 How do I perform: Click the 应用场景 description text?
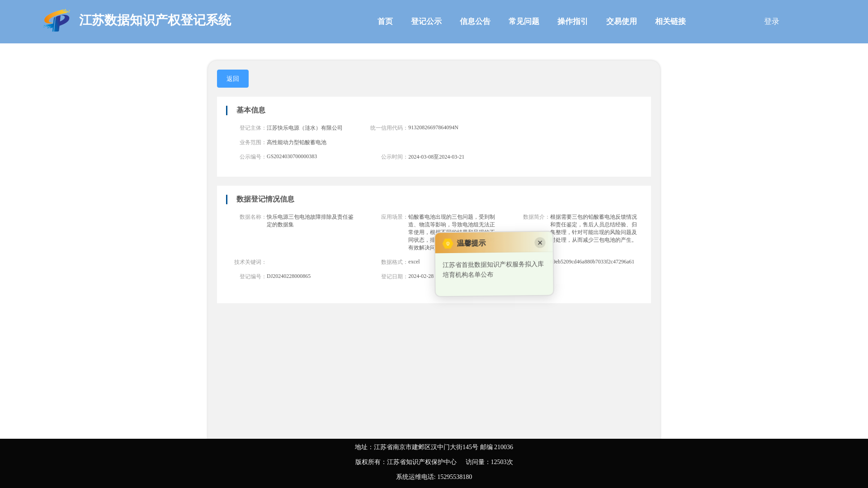pos(452,232)
